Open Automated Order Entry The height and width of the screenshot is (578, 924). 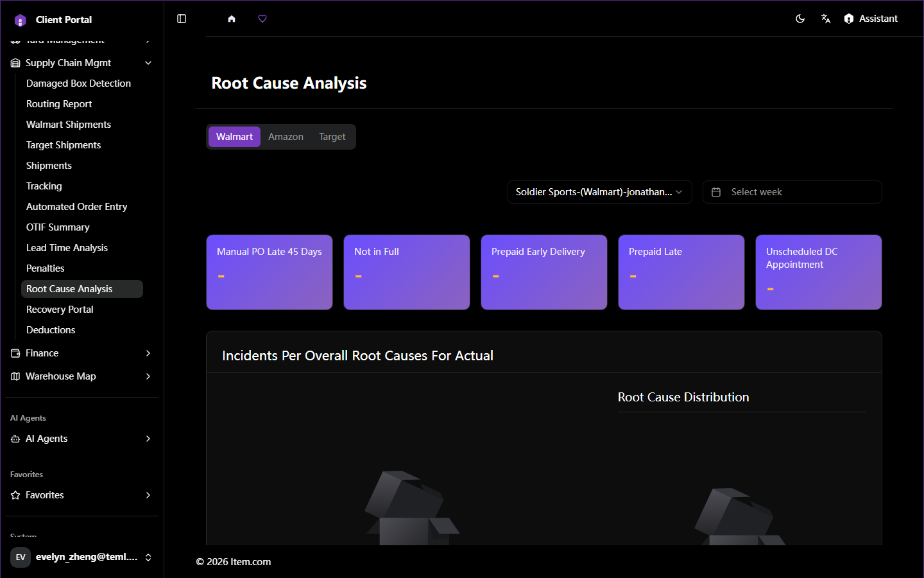82,207
